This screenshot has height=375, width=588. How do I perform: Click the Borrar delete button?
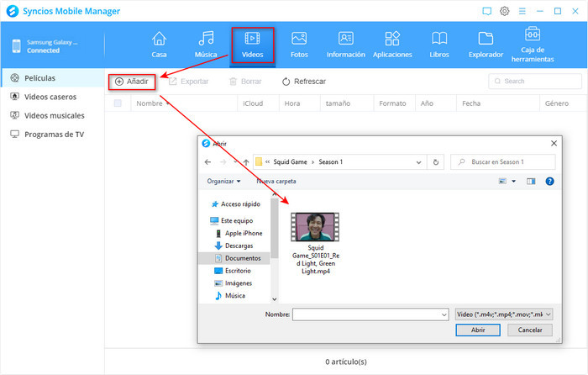pos(245,82)
